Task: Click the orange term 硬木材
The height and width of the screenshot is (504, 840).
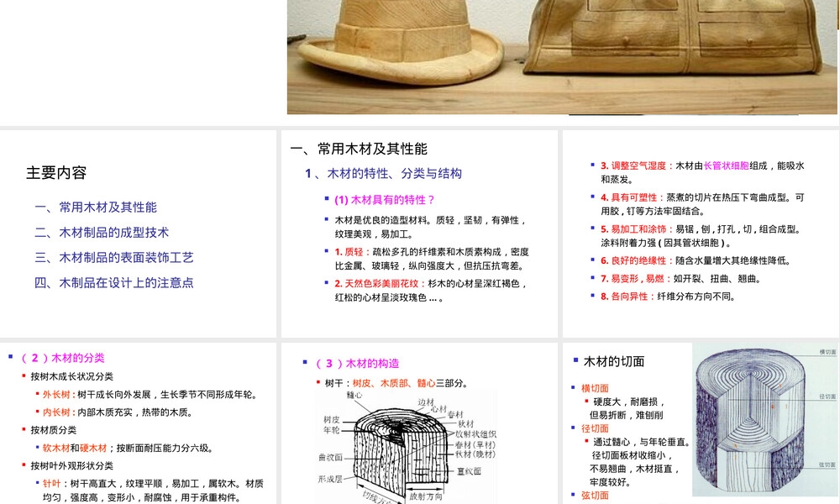Action: [x=94, y=448]
